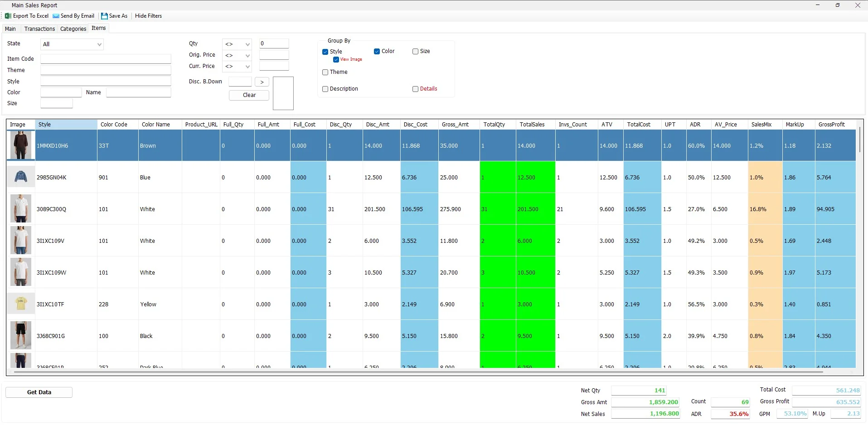
Task: Open the brown top image for 1MMXD10H6
Action: pyautogui.click(x=21, y=145)
